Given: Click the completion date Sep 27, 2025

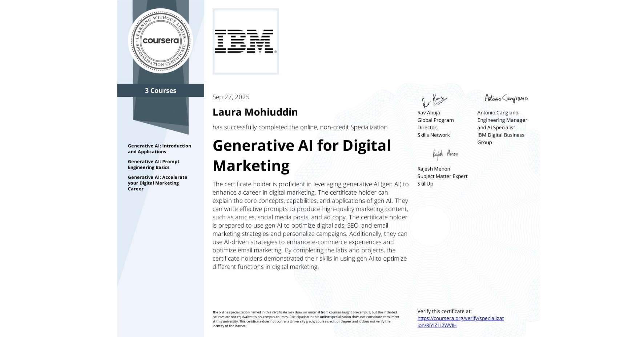Looking at the screenshot, I should pos(231,97).
